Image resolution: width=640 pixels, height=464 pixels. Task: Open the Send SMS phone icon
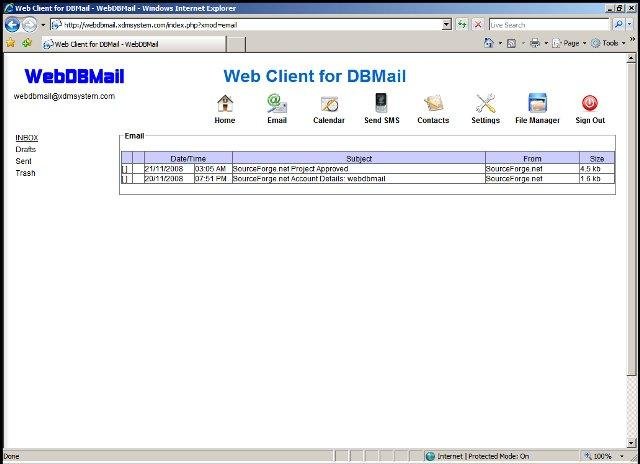(x=381, y=103)
